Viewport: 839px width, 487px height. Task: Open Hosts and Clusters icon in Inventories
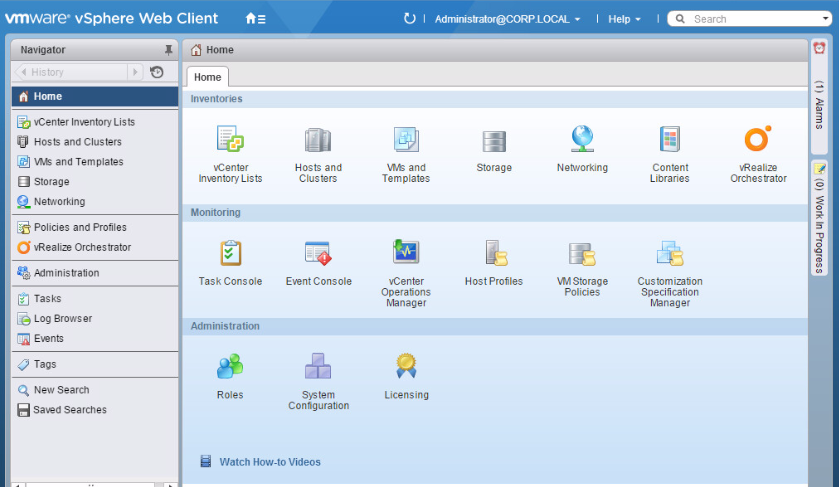pos(318,140)
